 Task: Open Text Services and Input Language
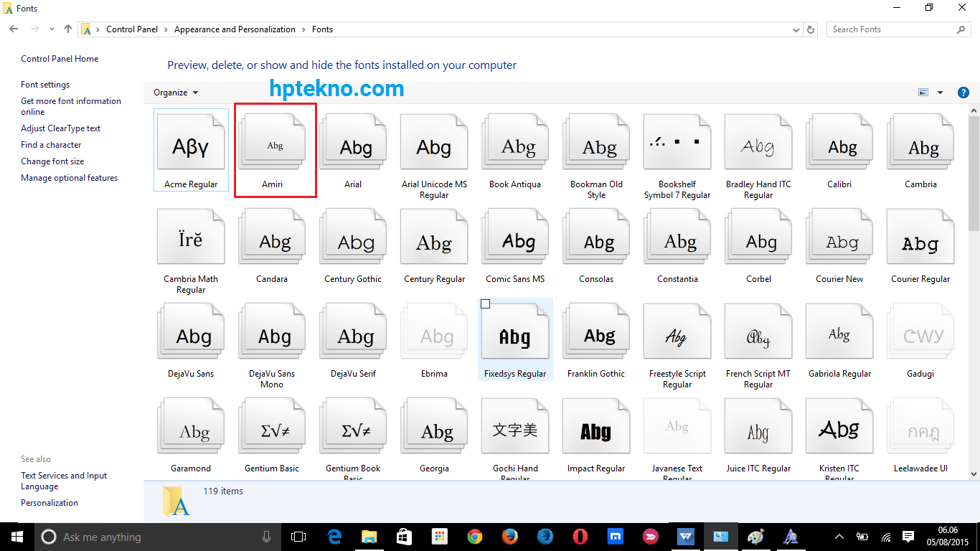(64, 481)
